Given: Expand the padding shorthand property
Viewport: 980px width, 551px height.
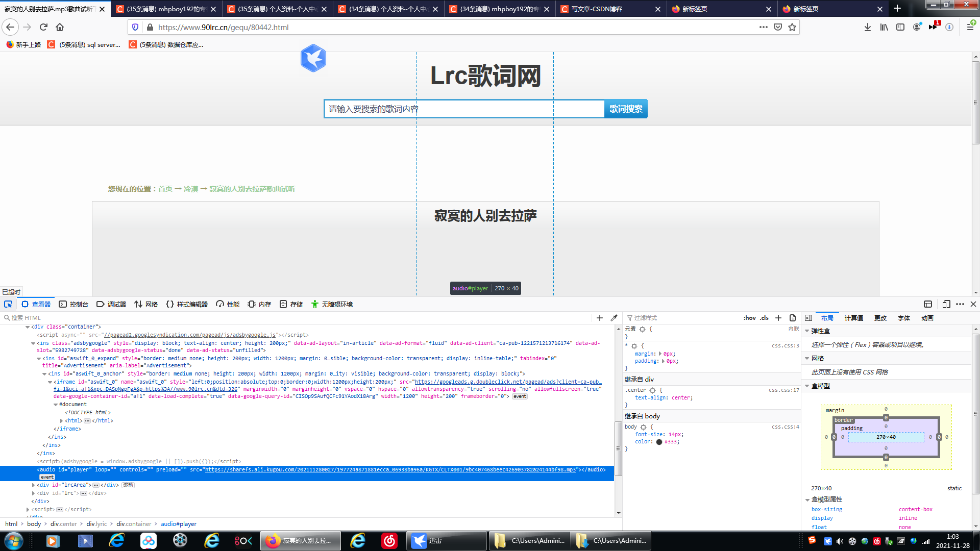Looking at the screenshot, I should (x=663, y=361).
